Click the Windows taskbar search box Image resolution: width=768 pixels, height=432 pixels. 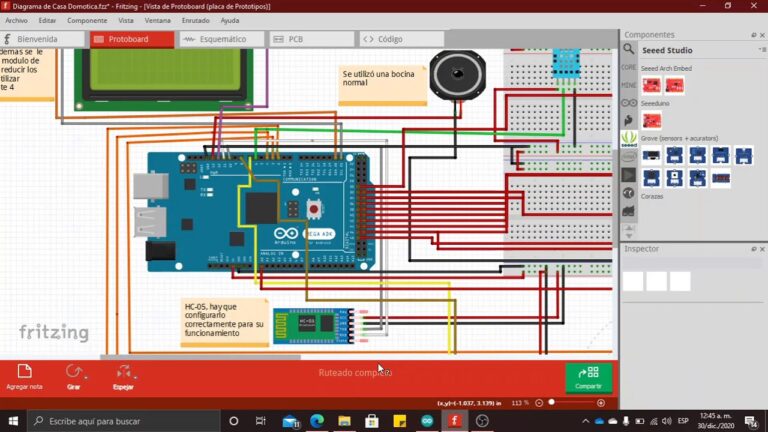tap(120, 421)
